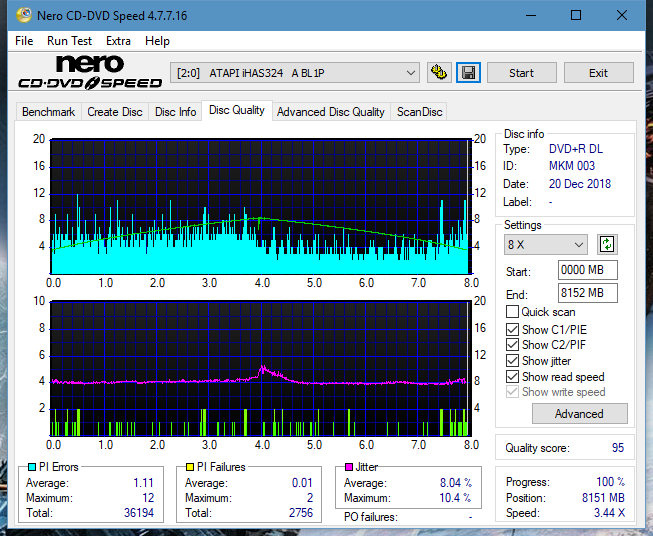Image resolution: width=653 pixels, height=536 pixels.
Task: Click the cyan PI Errors legend swatch
Action: pos(32,467)
